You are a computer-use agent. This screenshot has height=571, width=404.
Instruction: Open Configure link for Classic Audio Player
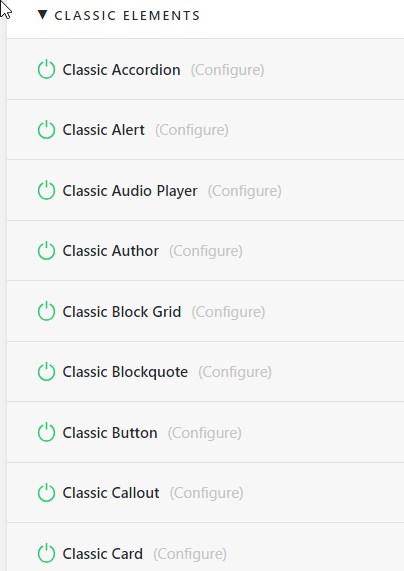click(244, 191)
